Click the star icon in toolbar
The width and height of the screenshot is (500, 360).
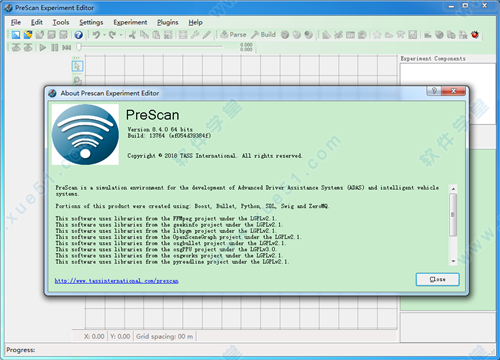[x=377, y=35]
